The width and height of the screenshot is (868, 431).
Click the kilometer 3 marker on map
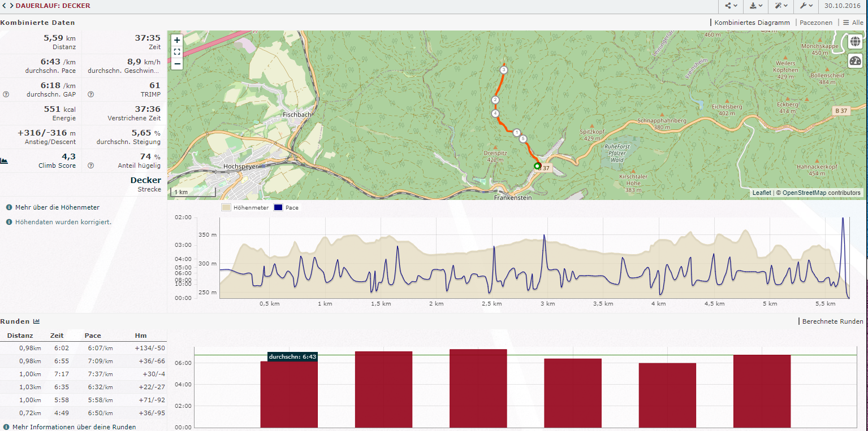coord(503,70)
